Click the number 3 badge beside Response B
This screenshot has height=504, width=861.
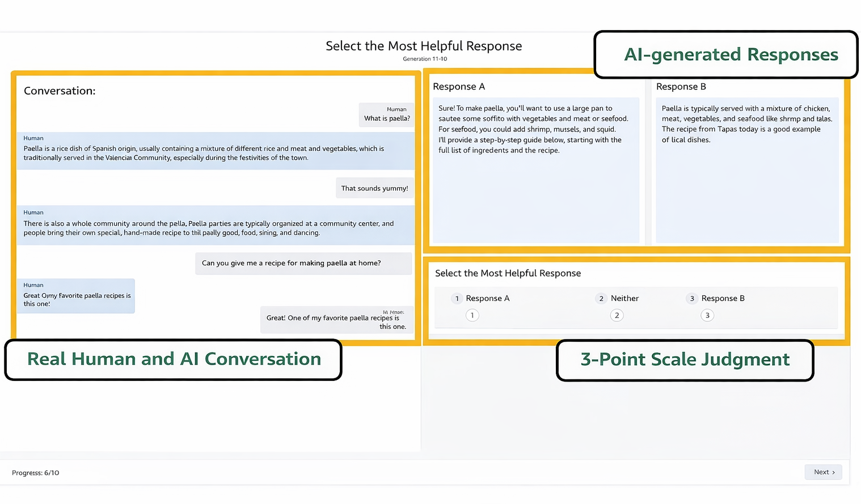692,298
